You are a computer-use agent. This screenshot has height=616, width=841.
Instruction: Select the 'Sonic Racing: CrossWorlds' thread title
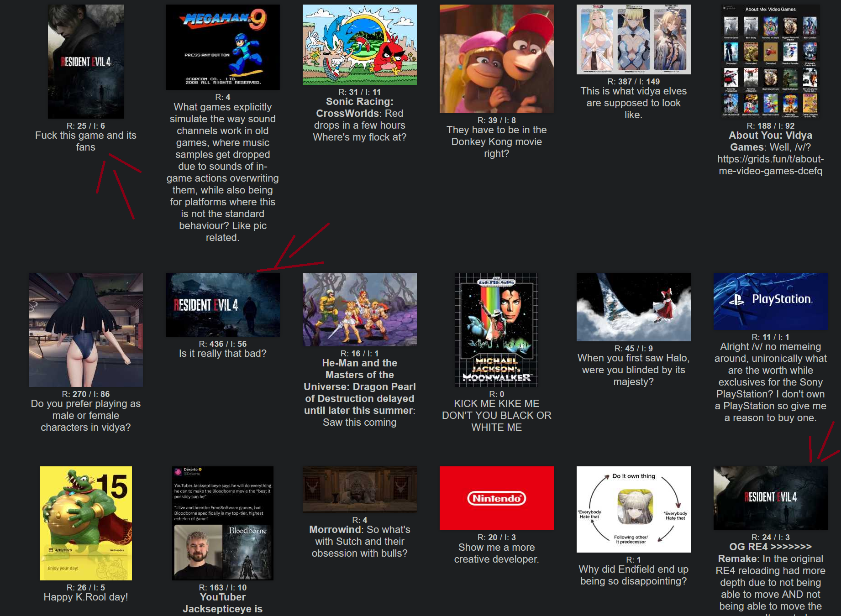pos(354,108)
